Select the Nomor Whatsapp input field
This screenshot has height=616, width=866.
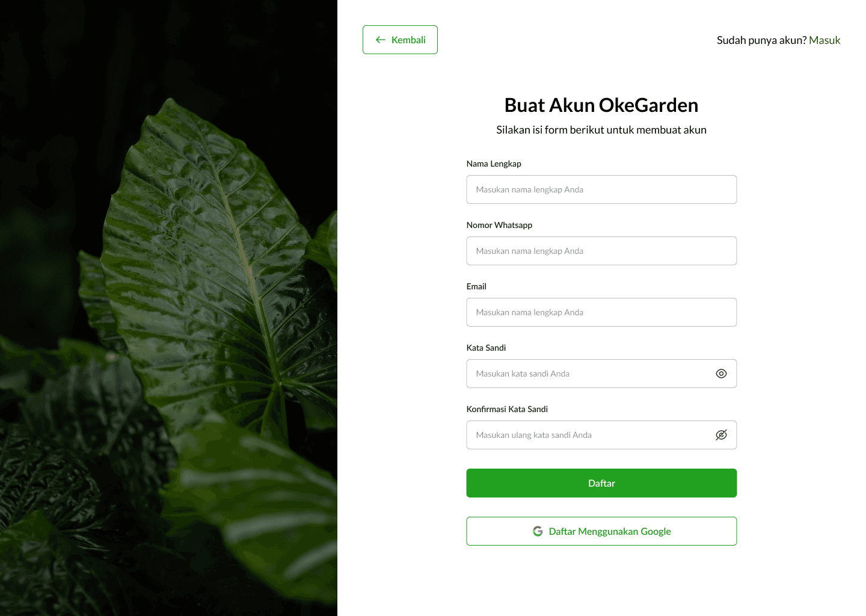(x=601, y=251)
